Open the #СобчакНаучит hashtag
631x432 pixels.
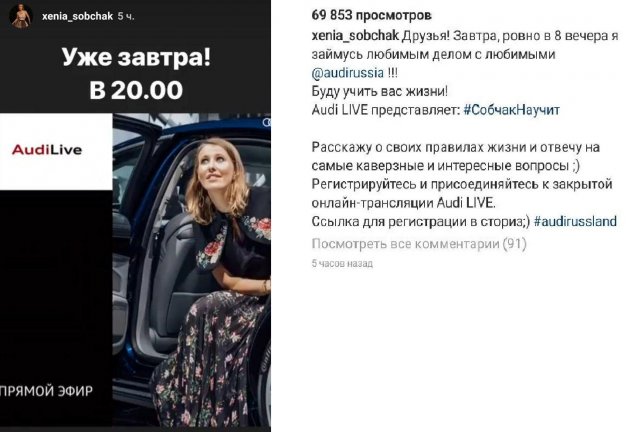pos(511,110)
